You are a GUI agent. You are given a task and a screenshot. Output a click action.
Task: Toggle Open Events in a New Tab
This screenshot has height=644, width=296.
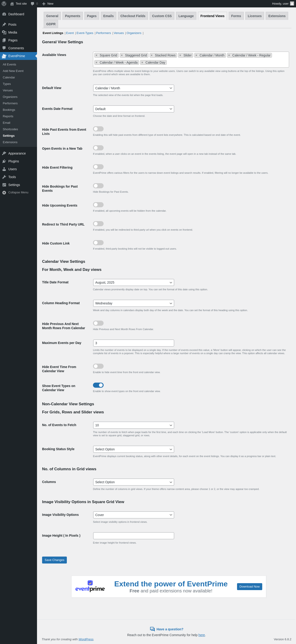point(98,148)
